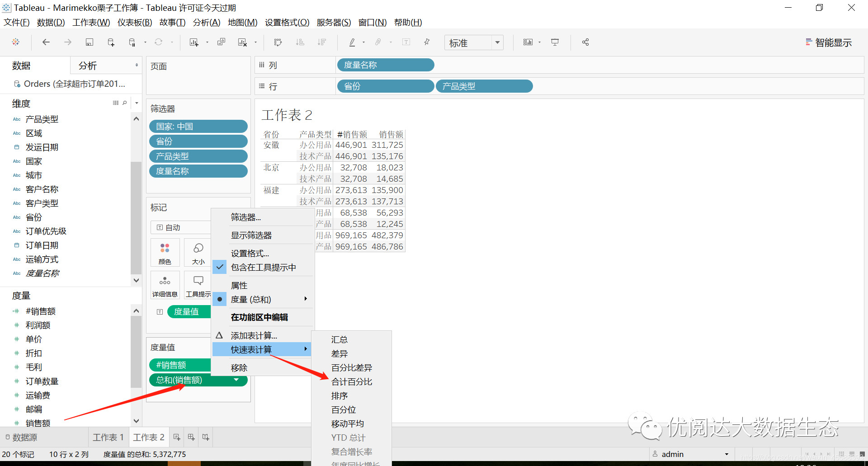The height and width of the screenshot is (466, 868).
Task: Click the Tooltip (工具提示) marks button
Action: [x=198, y=285]
